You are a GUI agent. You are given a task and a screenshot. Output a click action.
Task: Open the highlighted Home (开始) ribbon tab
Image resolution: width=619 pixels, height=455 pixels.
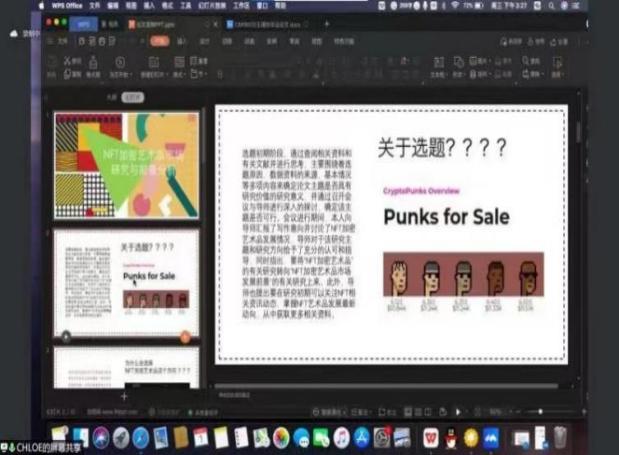click(x=159, y=41)
